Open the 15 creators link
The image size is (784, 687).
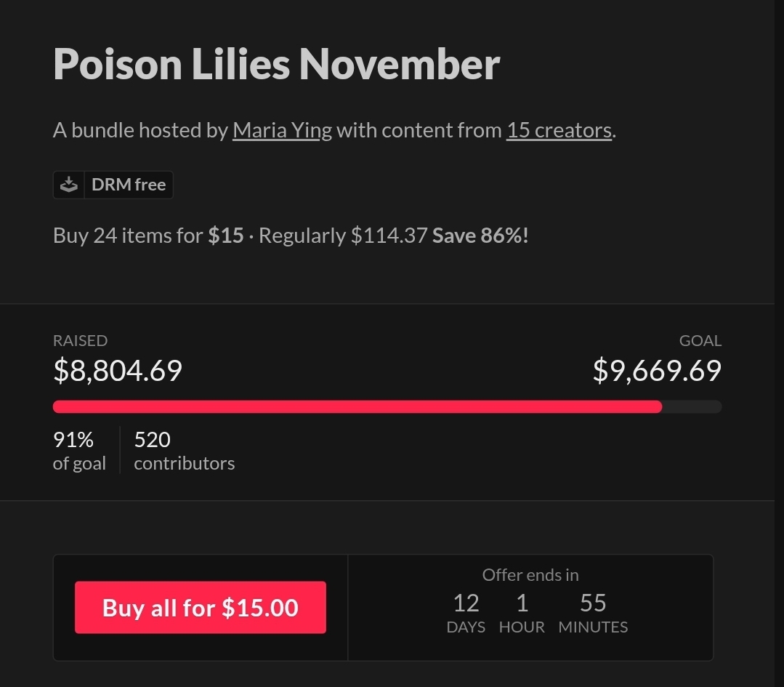[x=559, y=130]
